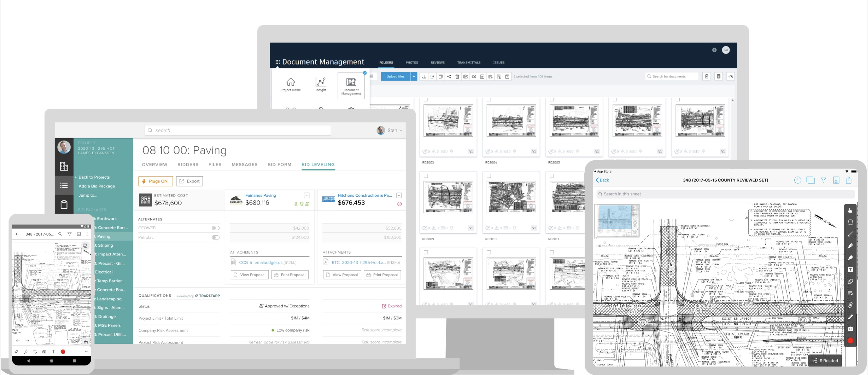Click Upload files button
The width and height of the screenshot is (868, 375).
pos(395,76)
